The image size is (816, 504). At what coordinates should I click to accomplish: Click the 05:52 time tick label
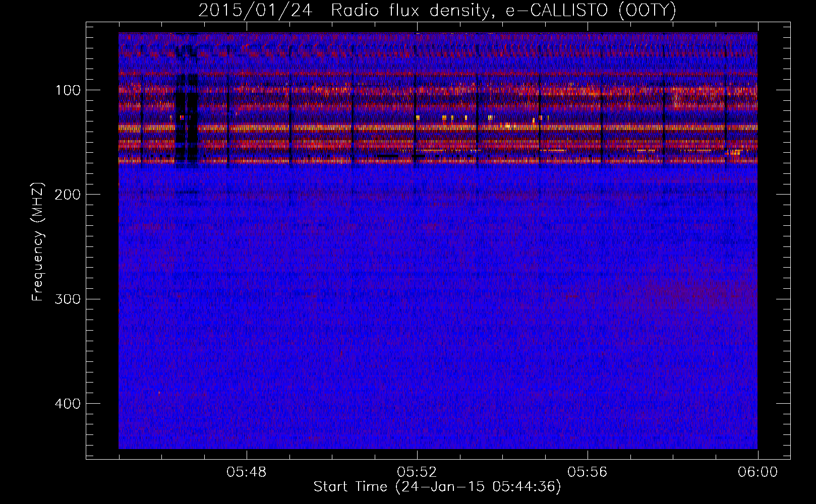click(417, 472)
